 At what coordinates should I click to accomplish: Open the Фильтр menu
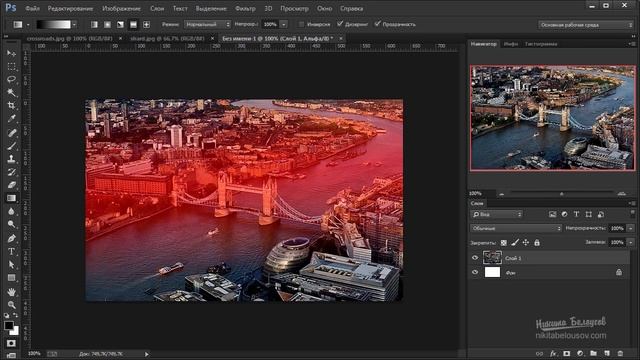(x=245, y=8)
